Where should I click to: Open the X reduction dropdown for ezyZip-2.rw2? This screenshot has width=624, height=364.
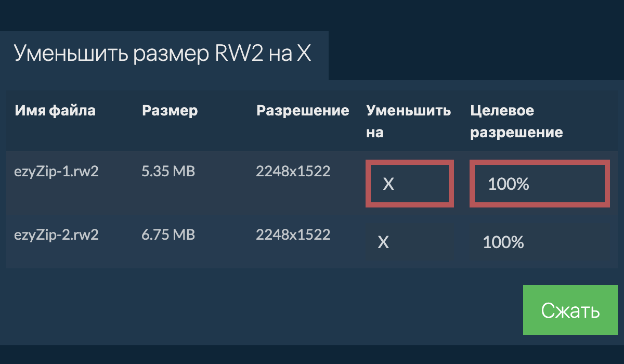pyautogui.click(x=383, y=242)
